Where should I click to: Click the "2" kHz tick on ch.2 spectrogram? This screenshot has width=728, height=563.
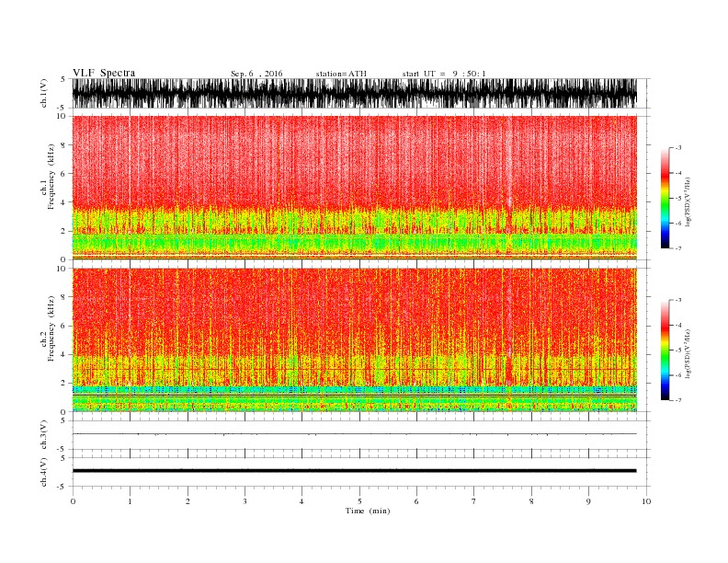click(x=63, y=384)
